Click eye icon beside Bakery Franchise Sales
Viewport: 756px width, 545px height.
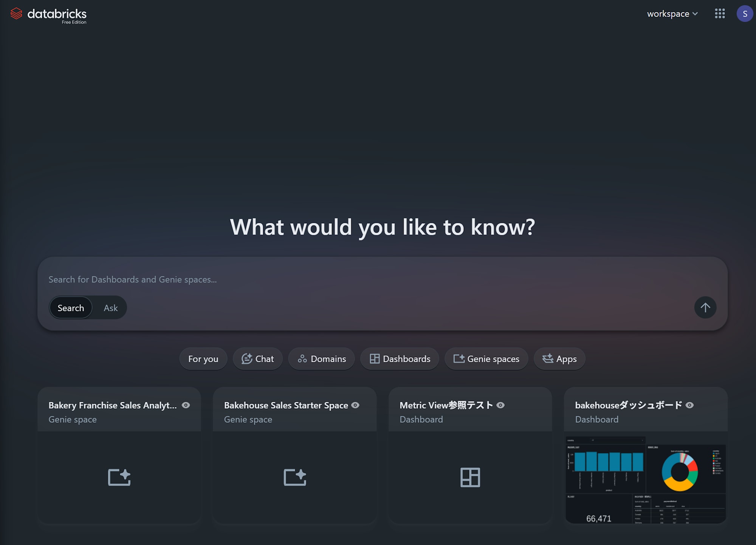pos(186,405)
